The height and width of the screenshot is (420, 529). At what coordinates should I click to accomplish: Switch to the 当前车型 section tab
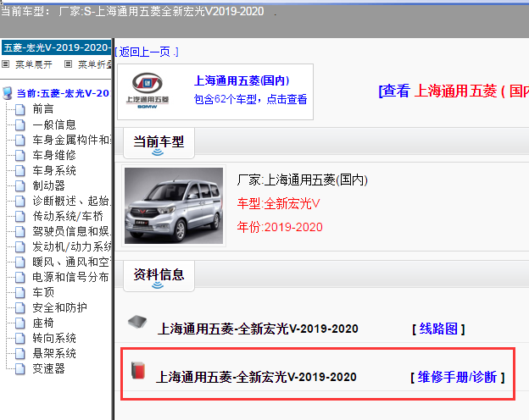point(159,143)
